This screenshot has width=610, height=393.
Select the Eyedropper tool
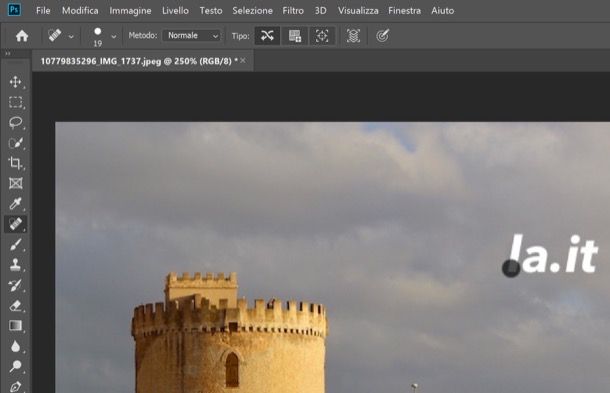(16, 204)
